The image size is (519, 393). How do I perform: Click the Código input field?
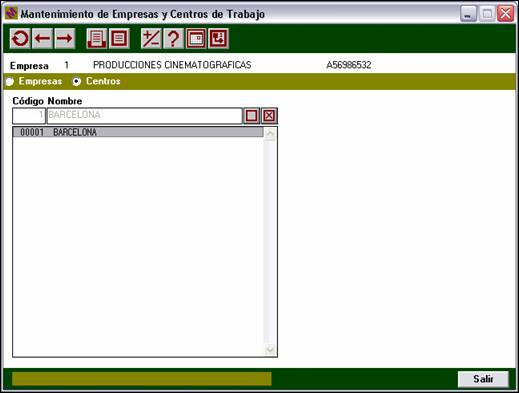click(x=29, y=116)
